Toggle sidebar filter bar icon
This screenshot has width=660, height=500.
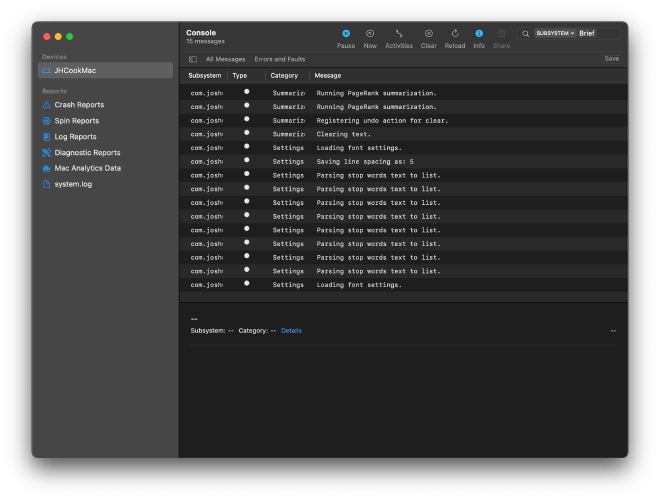click(193, 59)
